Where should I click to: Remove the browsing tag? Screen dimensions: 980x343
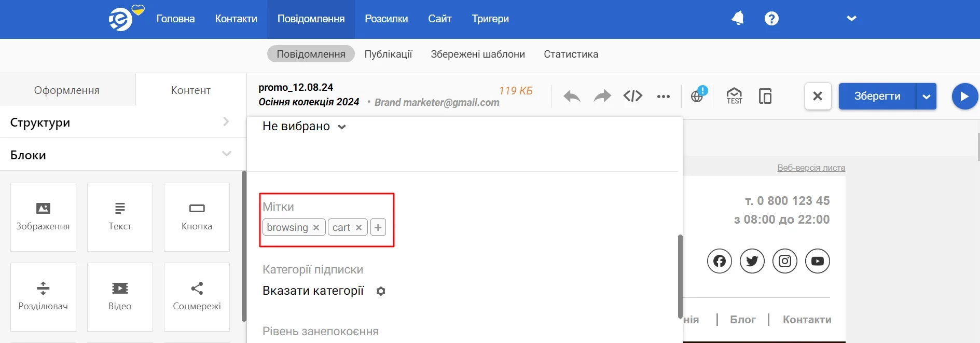pyautogui.click(x=316, y=227)
